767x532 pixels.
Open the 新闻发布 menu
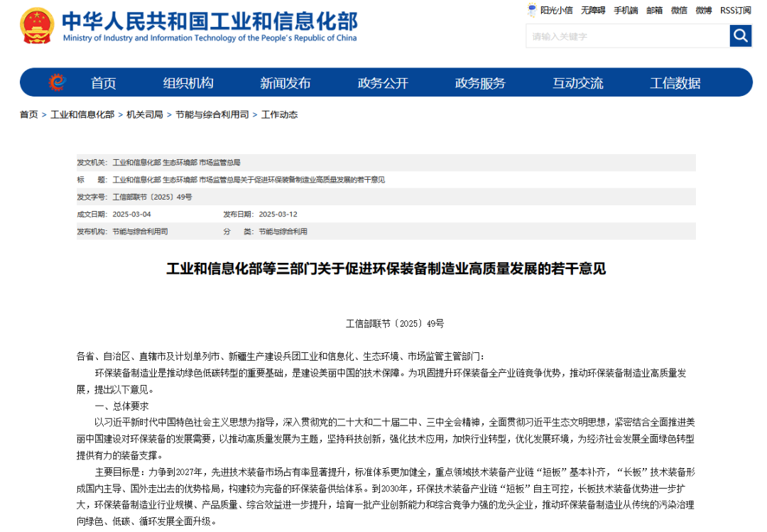click(x=285, y=82)
